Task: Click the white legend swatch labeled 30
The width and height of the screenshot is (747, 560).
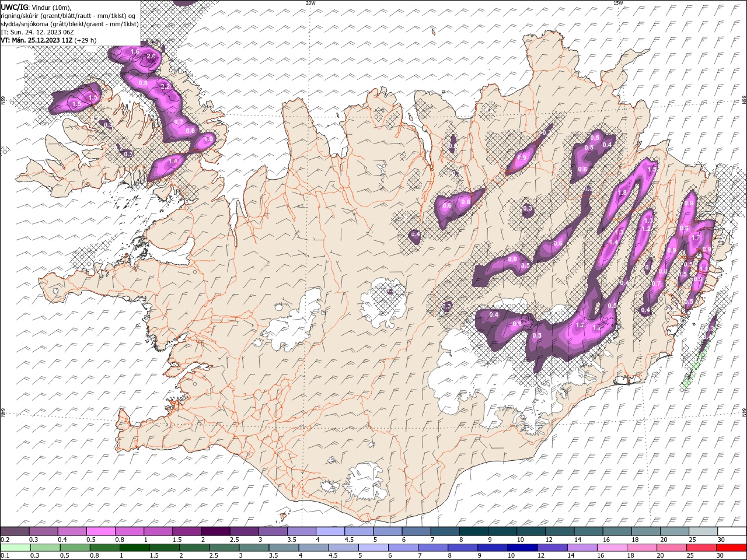Action: tap(732, 531)
